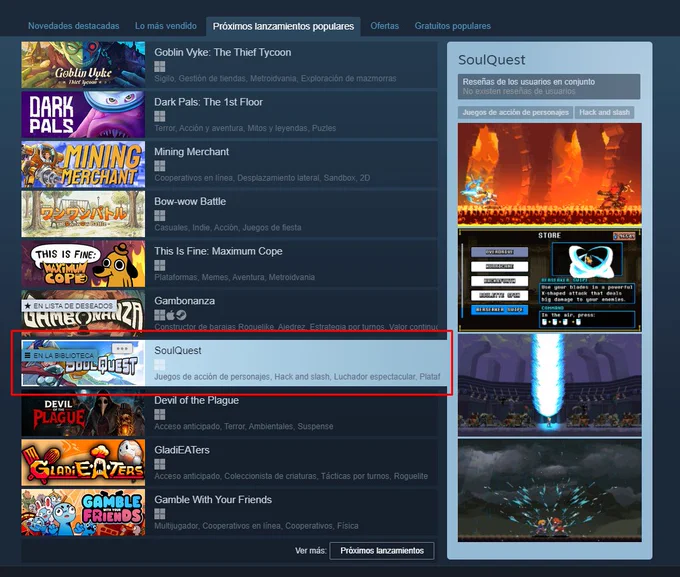Click Mining Merchant tags starting Cooperativos en línea
680x577 pixels.
pyautogui.click(x=262, y=178)
